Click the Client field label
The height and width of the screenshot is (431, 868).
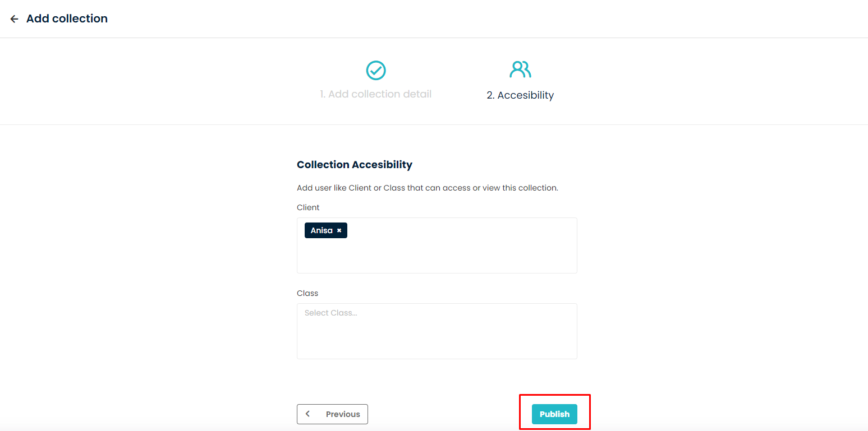click(x=308, y=207)
